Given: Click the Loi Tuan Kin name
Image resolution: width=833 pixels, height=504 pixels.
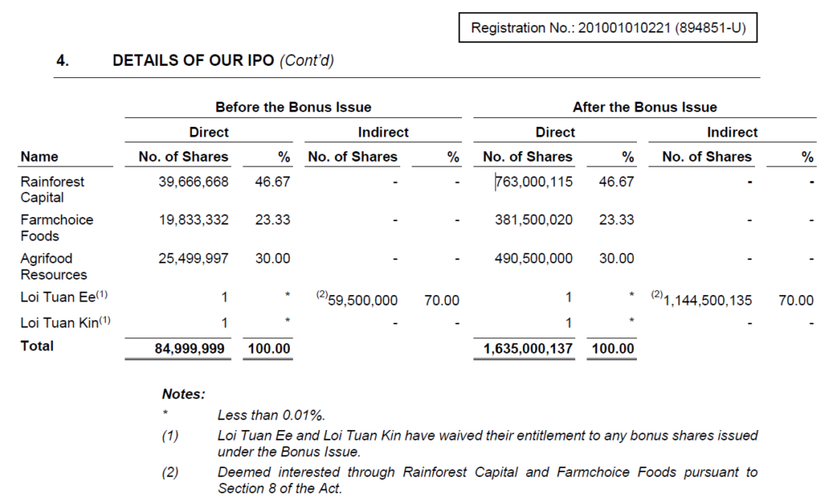Looking at the screenshot, I should tap(59, 324).
